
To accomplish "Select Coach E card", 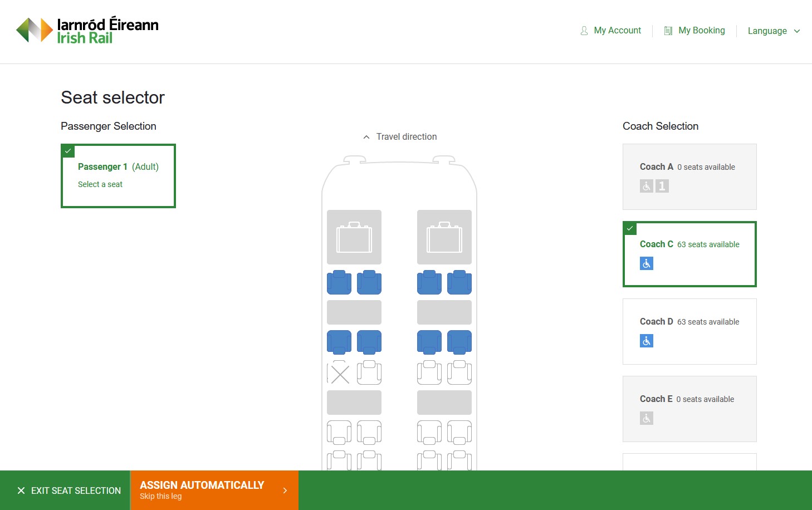I will 689,409.
